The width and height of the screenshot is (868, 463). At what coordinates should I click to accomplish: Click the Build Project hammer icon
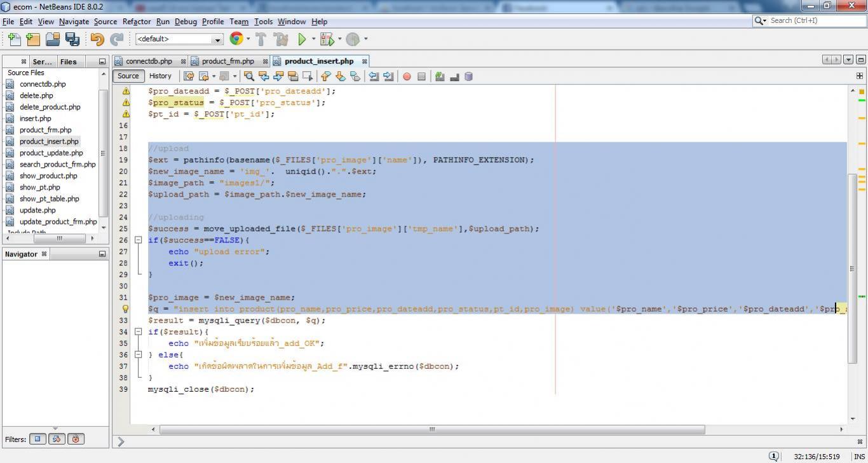tap(261, 39)
